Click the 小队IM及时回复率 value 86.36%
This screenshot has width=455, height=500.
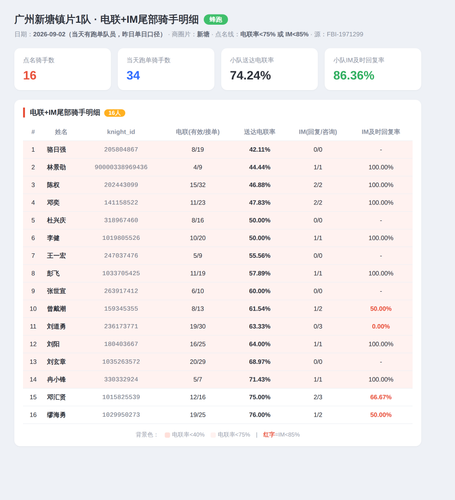coord(354,76)
